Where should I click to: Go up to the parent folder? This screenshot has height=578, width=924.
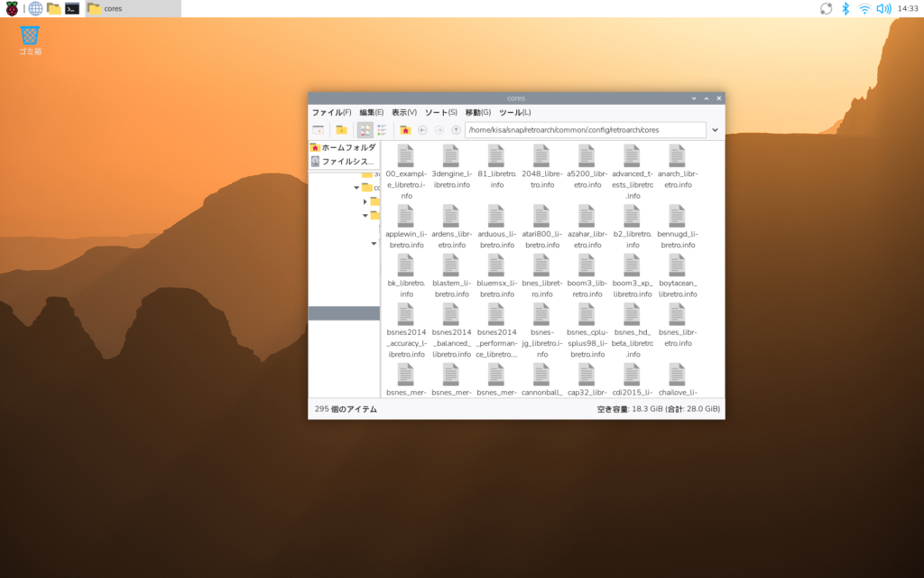pyautogui.click(x=456, y=130)
